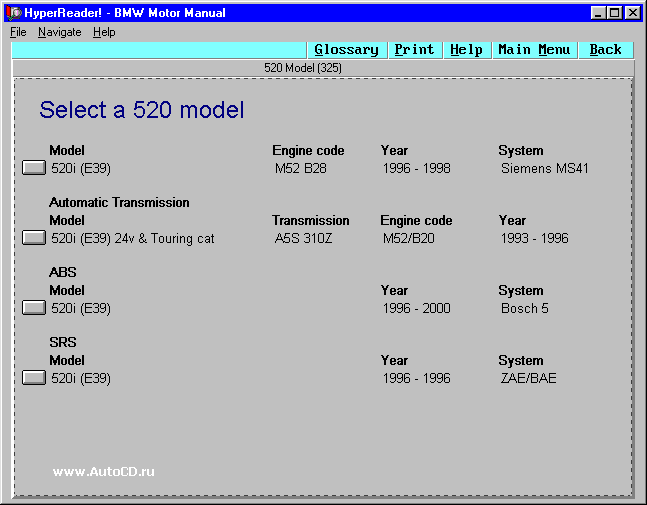
Task: Click the HyperReader app icon in title bar
Action: (x=14, y=13)
